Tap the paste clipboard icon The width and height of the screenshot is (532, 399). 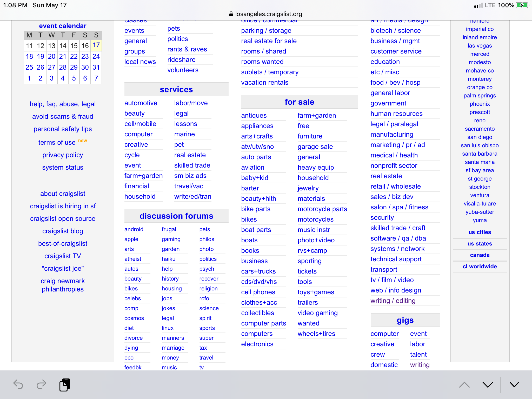click(x=65, y=385)
